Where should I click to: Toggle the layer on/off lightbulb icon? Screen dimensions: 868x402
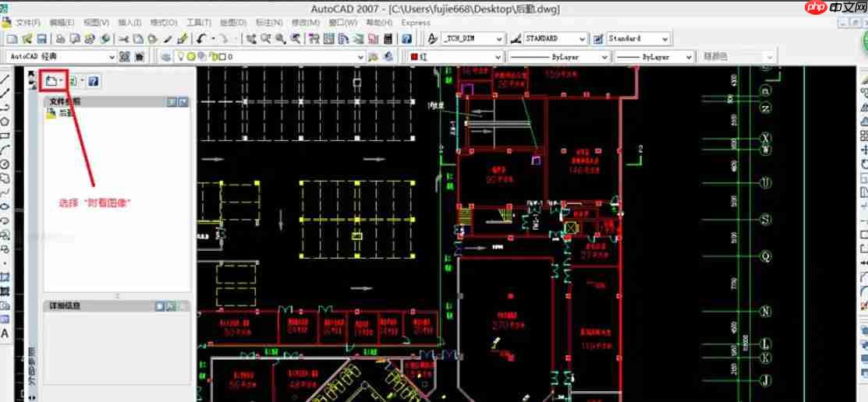180,56
